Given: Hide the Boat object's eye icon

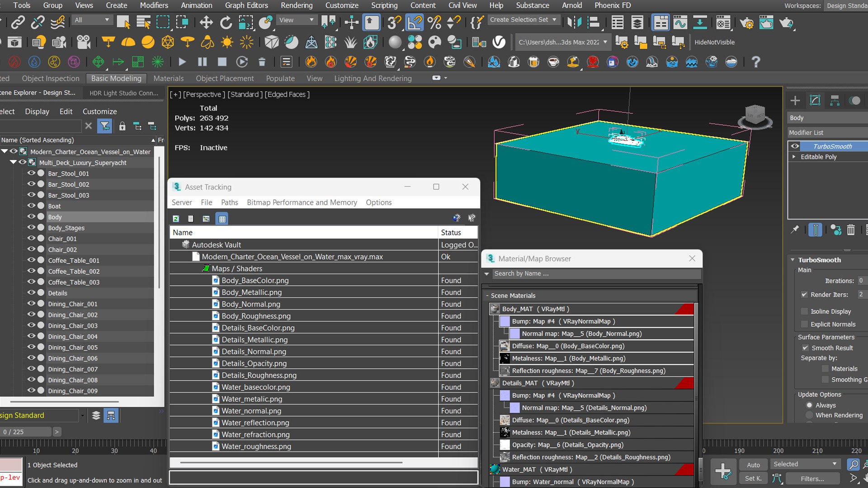Looking at the screenshot, I should [31, 206].
